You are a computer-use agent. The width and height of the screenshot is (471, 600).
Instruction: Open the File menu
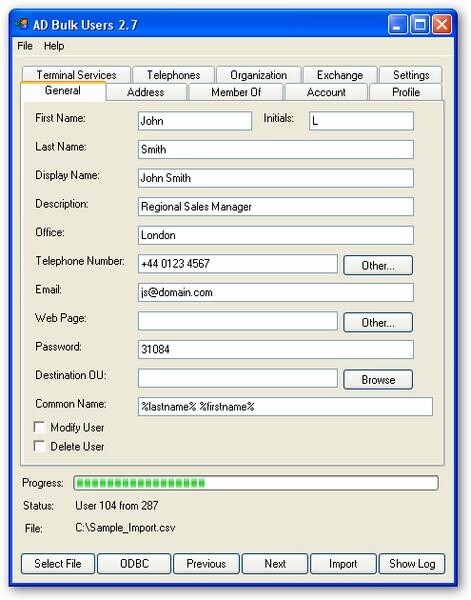click(25, 46)
